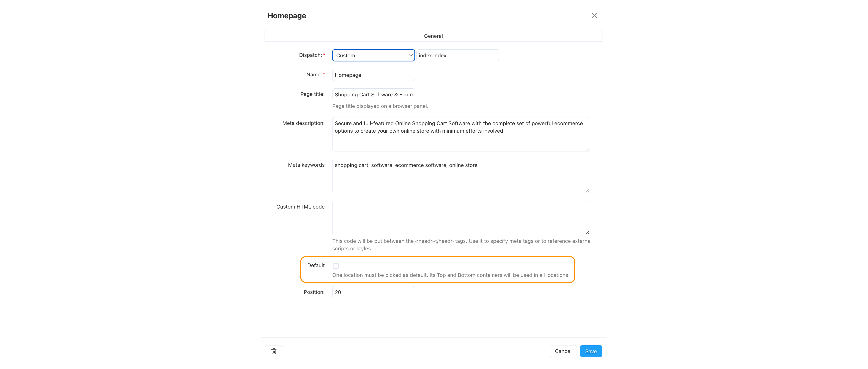Open the General tab
The image size is (868, 369).
[433, 36]
